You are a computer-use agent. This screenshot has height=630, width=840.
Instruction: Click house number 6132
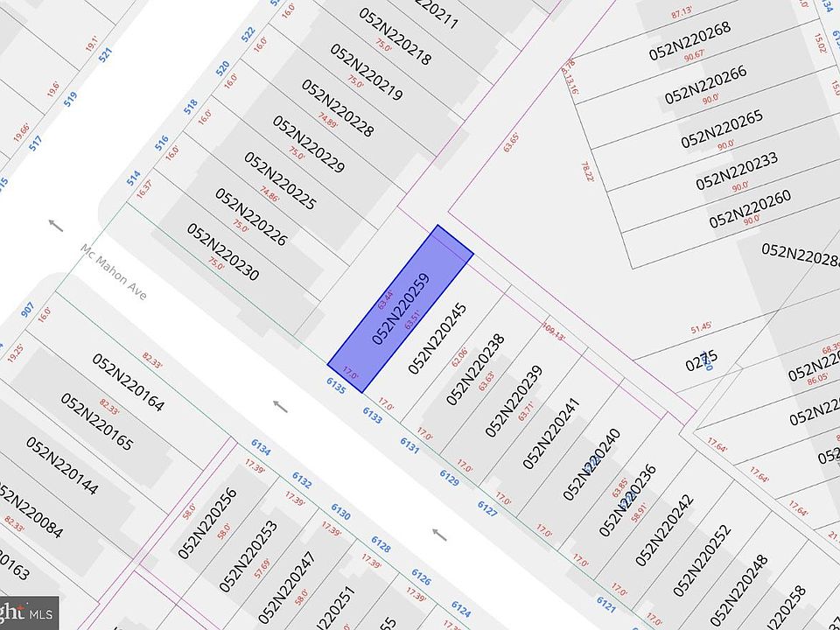(302, 480)
